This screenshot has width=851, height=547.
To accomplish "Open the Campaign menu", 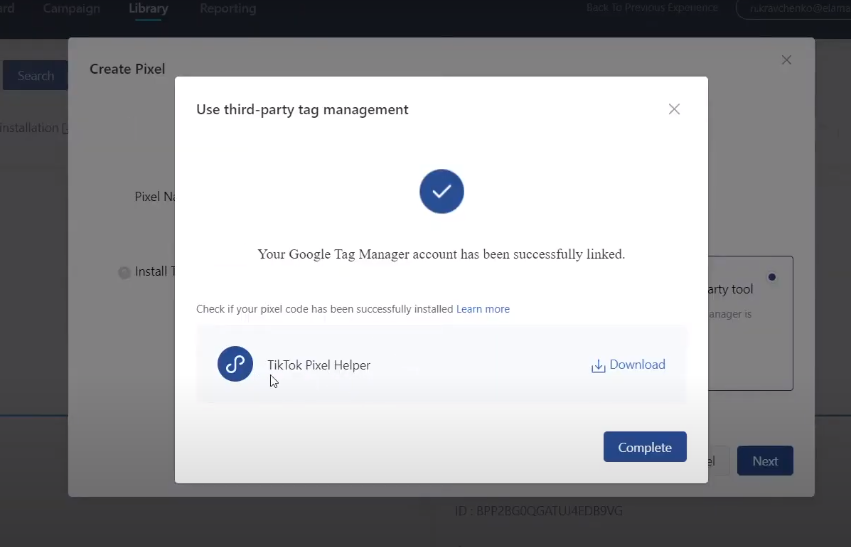I will pos(72,9).
